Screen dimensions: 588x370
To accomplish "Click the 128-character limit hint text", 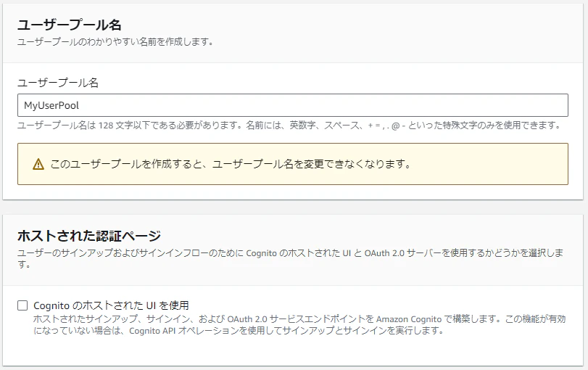I will [289, 126].
